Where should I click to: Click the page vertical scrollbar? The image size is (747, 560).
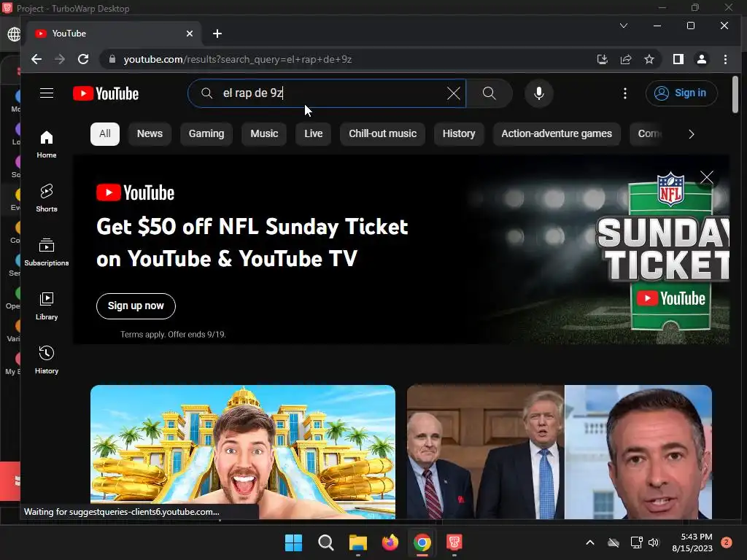pos(735,96)
